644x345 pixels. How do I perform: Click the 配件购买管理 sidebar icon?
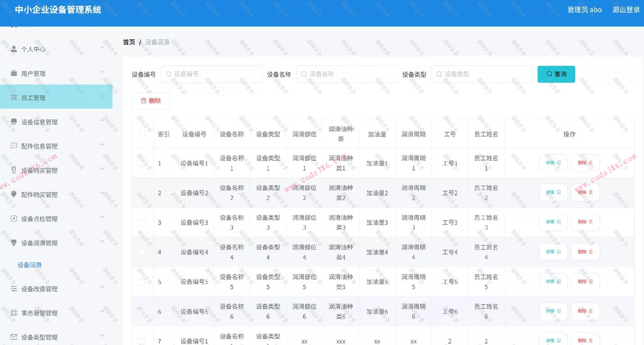14,194
